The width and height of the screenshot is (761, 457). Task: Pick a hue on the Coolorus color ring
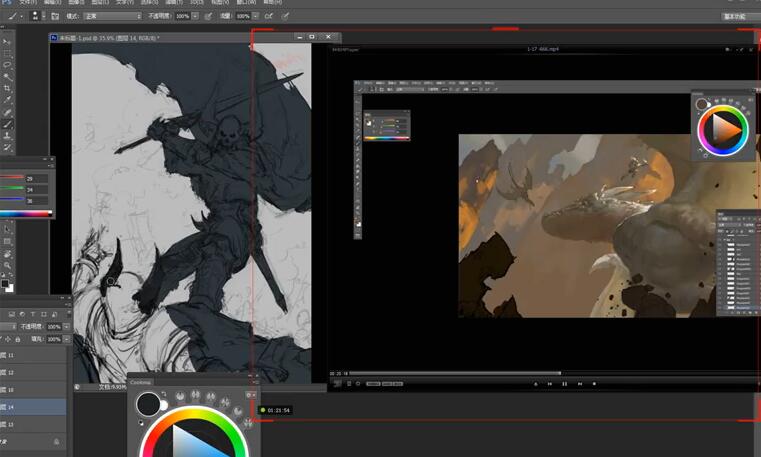[x=194, y=413]
